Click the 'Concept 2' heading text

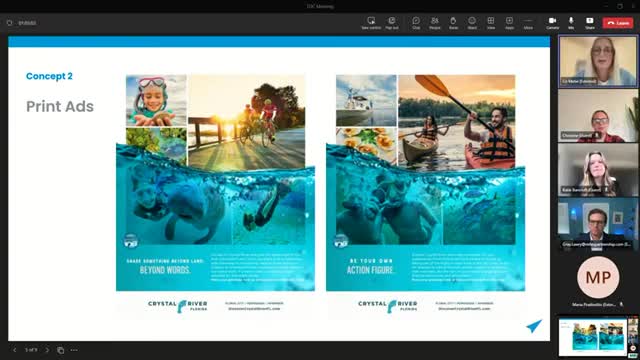click(x=49, y=76)
